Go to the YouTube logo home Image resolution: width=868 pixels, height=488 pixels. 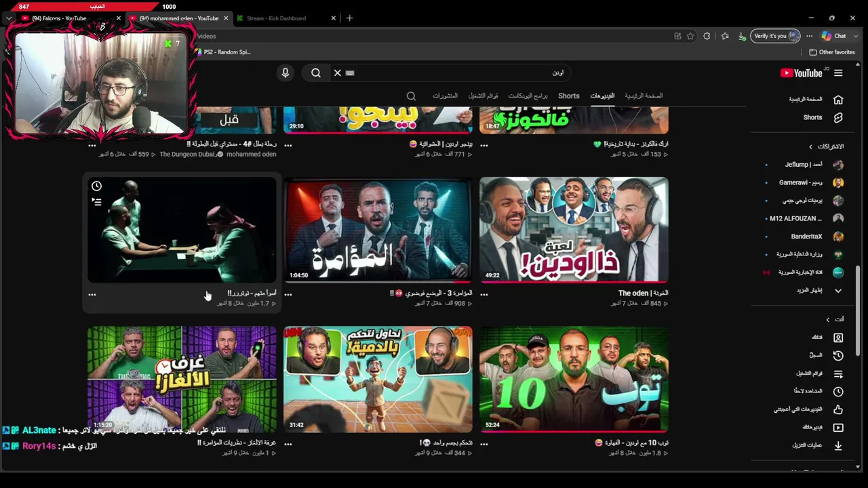point(801,73)
